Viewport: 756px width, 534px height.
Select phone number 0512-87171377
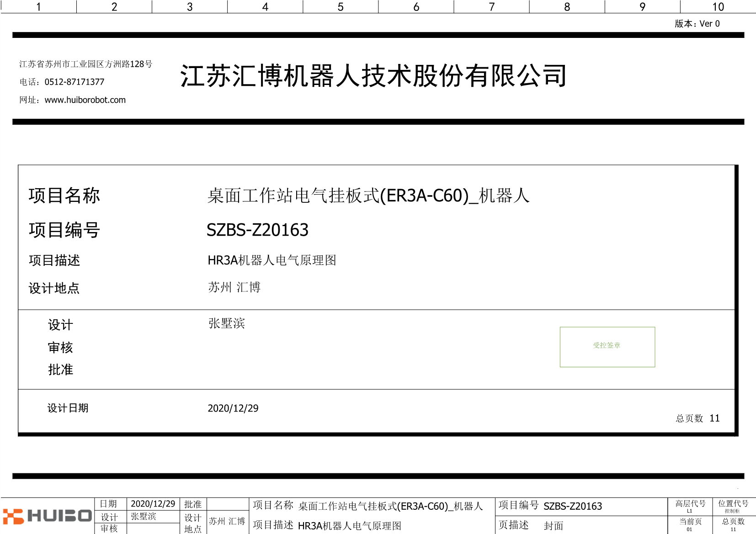click(x=75, y=82)
